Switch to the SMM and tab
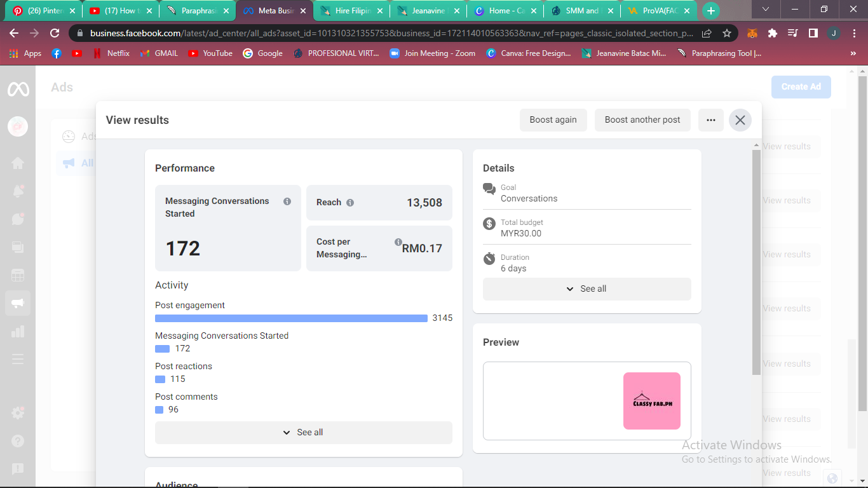The height and width of the screenshot is (488, 868). [582, 11]
